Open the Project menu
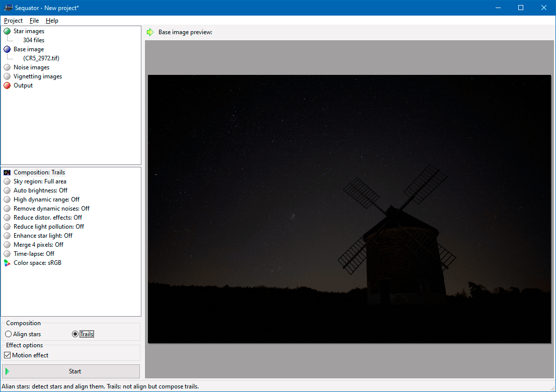Image resolution: width=556 pixels, height=392 pixels. pos(13,21)
